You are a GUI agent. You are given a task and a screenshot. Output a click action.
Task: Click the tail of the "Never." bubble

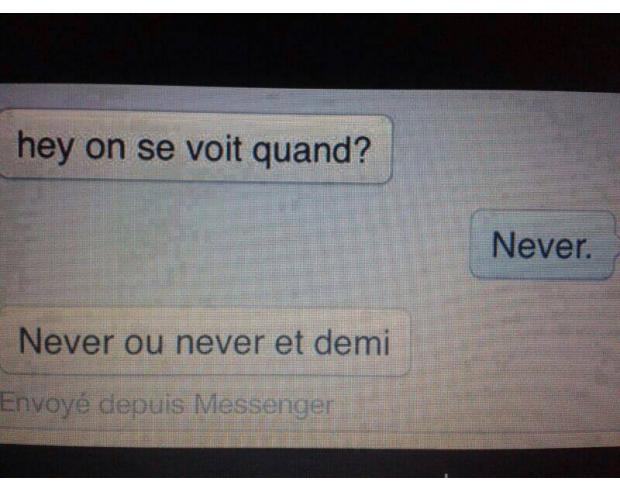click(x=617, y=248)
